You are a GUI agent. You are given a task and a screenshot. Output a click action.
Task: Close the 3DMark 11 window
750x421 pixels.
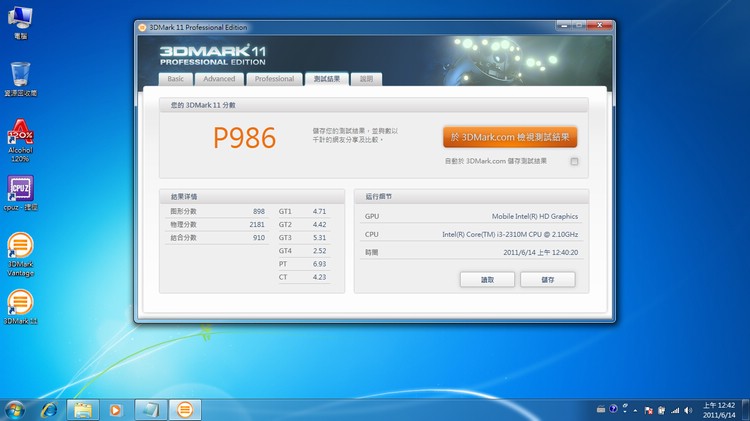click(x=599, y=25)
